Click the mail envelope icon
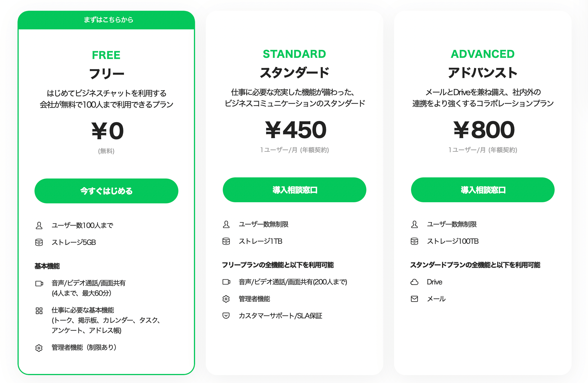Screen dimensions: 588x383 [414, 299]
